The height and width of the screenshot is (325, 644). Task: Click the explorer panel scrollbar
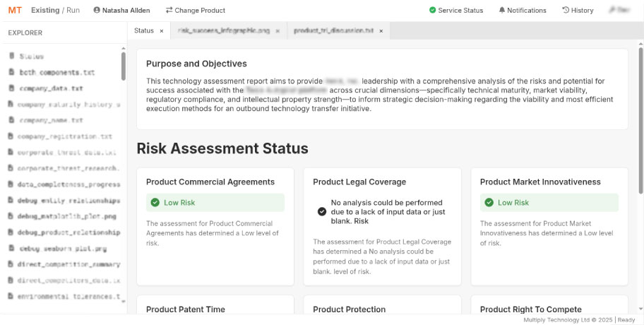pos(124,67)
